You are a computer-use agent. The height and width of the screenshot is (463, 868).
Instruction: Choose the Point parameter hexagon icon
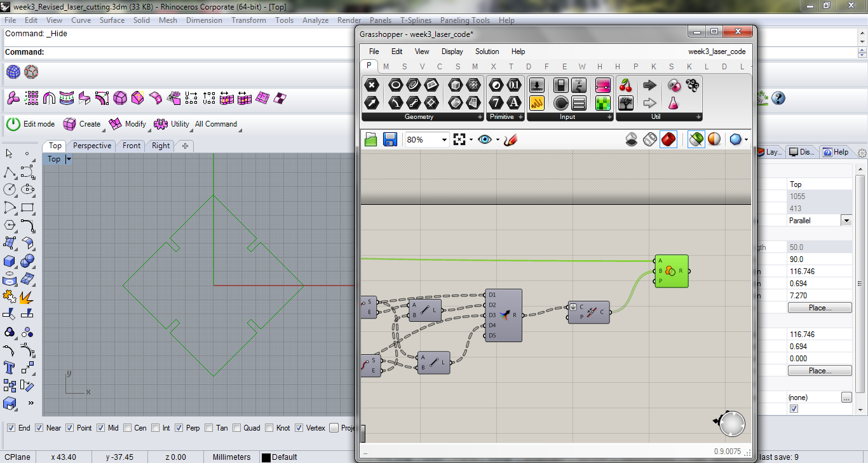[372, 85]
